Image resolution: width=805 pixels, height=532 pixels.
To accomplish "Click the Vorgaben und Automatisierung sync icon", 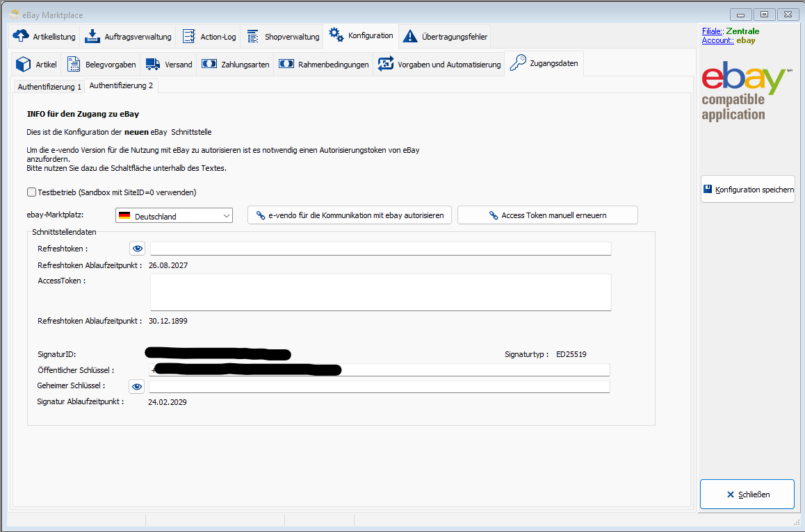I will (386, 64).
